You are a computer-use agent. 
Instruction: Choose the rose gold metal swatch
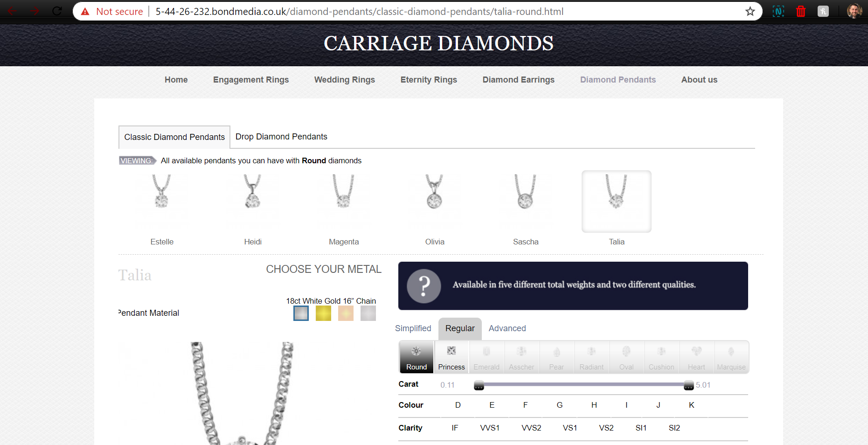tap(346, 313)
